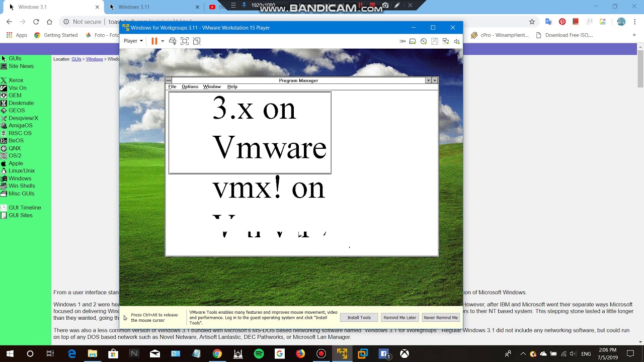Send Ctrl+Alt+Del to the virtual machine
This screenshot has height=362, width=644.
[173, 41]
